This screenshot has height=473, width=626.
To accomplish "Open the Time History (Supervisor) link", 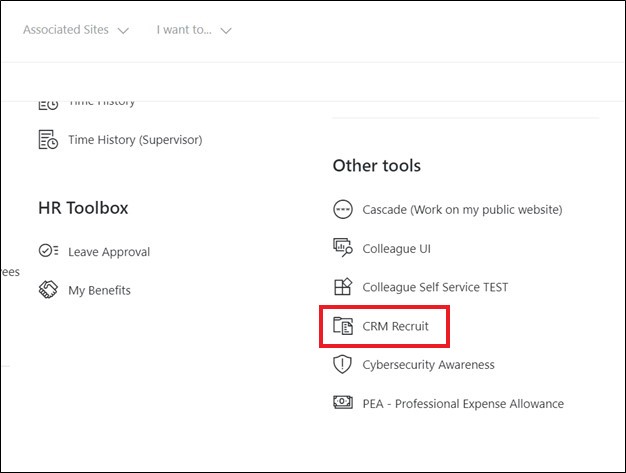I will pyautogui.click(x=135, y=140).
